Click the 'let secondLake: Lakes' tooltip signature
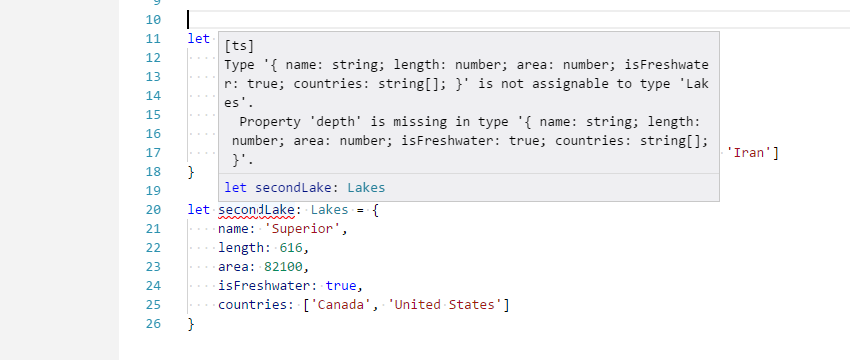Screen dimensions: 850x360 pyautogui.click(x=305, y=188)
